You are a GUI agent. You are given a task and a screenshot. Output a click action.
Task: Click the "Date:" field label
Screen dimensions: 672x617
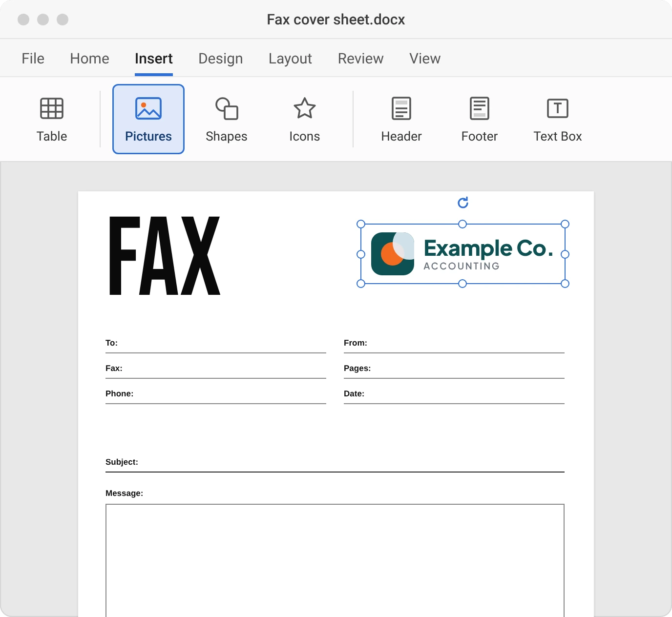[x=354, y=393]
